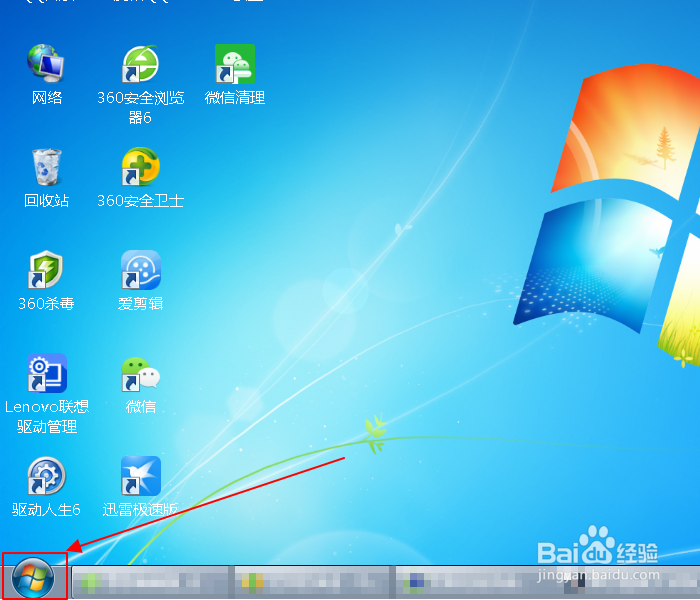This screenshot has height=600, width=700.
Task: Click Lenovo联想驱动管理 shortcut icon
Action: (46, 373)
